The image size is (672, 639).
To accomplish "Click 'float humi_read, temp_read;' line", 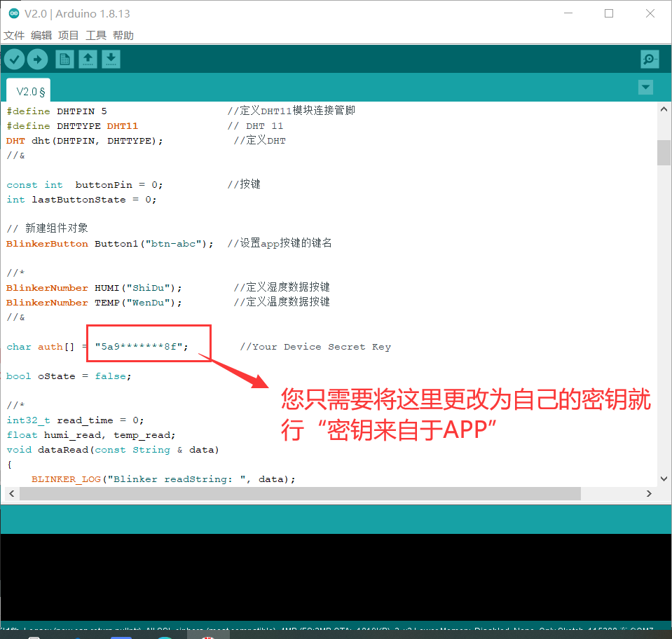I will tap(91, 435).
